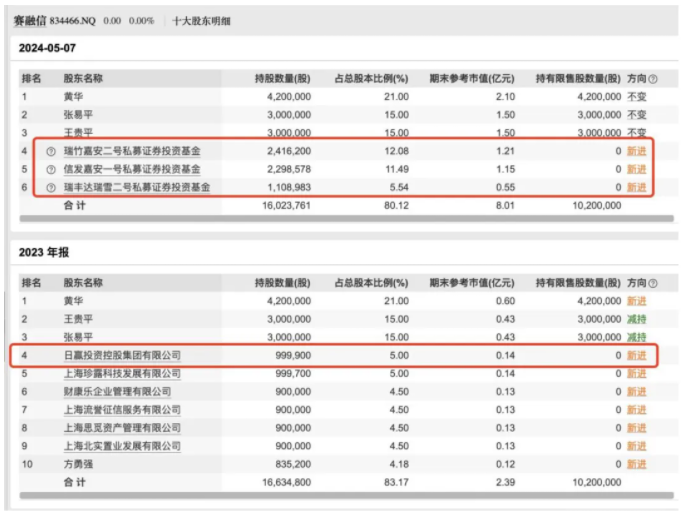
Task: Click the value 835,200
Action: point(293,464)
